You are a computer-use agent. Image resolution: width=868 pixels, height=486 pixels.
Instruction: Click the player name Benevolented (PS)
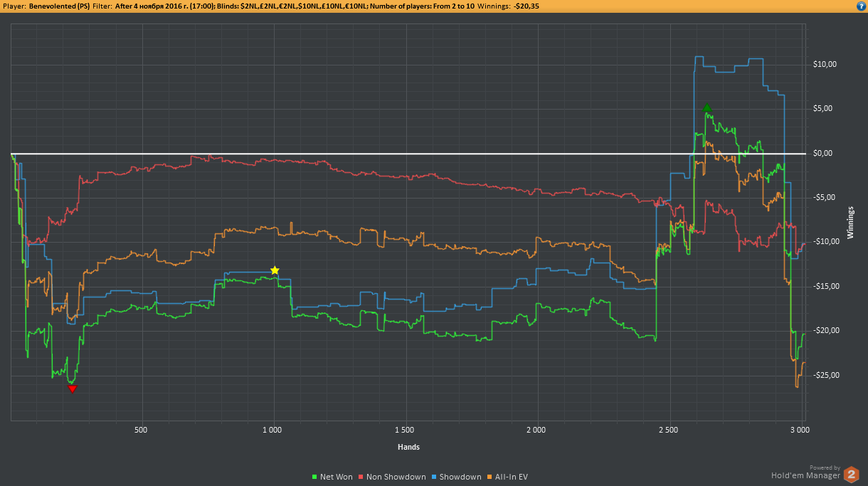coord(59,6)
